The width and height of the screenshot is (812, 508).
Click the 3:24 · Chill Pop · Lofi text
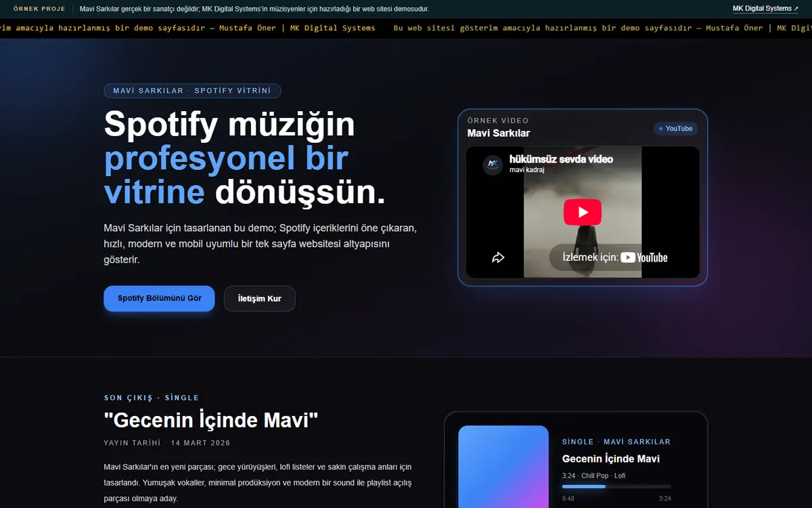pyautogui.click(x=594, y=476)
